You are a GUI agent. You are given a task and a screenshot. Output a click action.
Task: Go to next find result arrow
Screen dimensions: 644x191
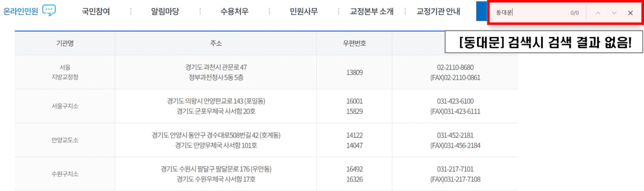click(614, 13)
